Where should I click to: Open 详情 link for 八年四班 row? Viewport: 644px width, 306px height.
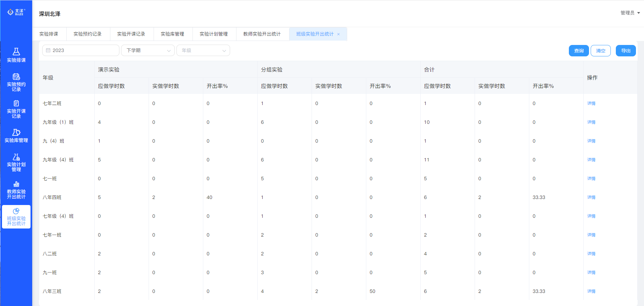(x=591, y=197)
